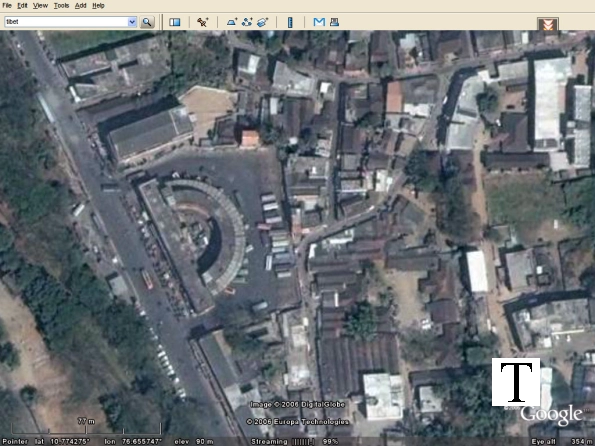Image resolution: width=595 pixels, height=446 pixels.
Task: Click inside the 'tibet' search field
Action: click(66, 22)
